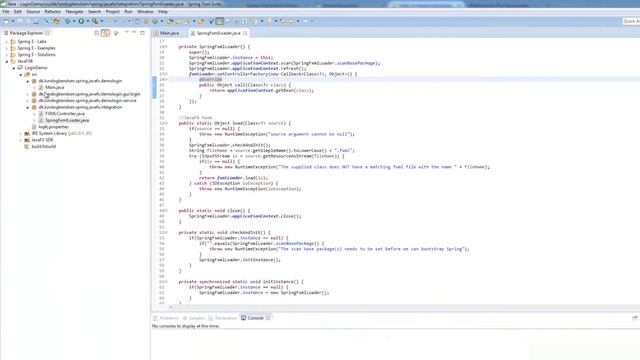
Task: Open the Source menu
Action: [33, 12]
